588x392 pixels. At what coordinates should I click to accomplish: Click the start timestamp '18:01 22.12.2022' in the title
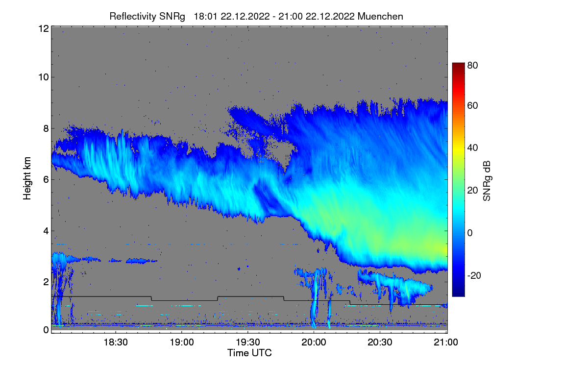click(232, 16)
